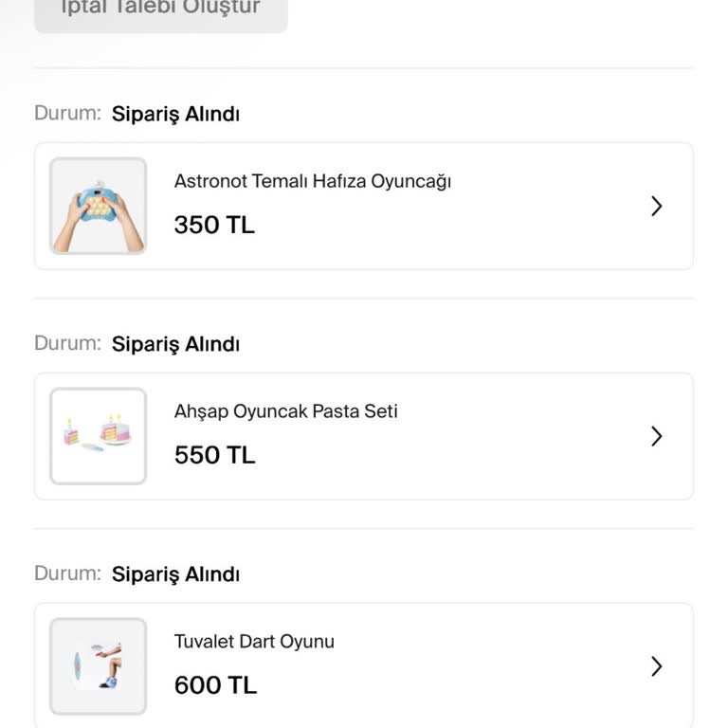Click Durum label above the Pasta Seti order
The width and height of the screenshot is (728, 728).
[66, 344]
